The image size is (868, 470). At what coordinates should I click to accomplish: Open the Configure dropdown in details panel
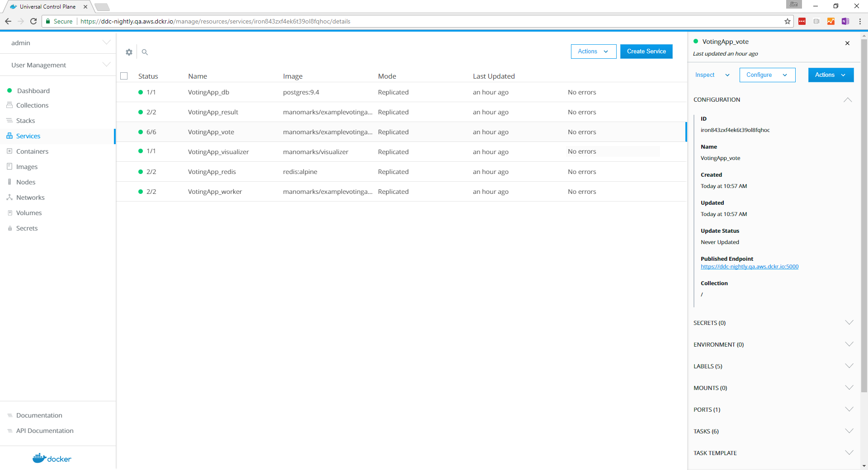coord(767,75)
